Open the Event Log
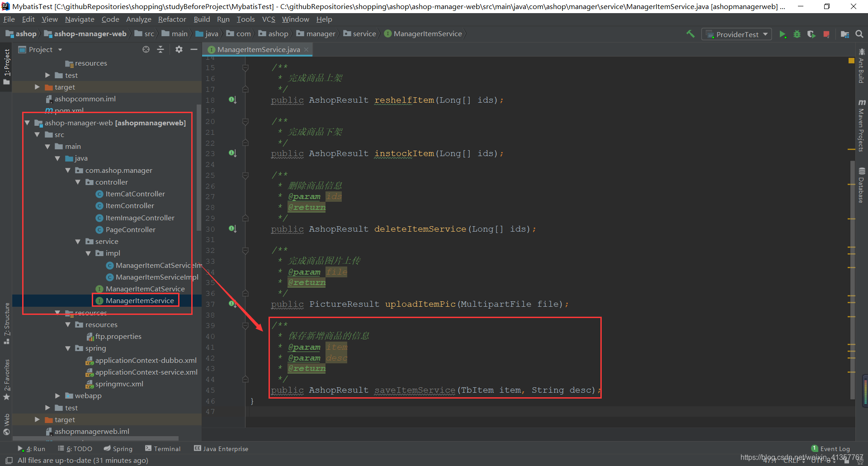868x466 pixels. coord(830,449)
